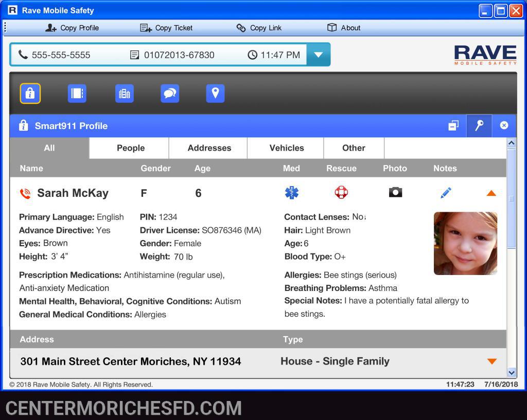This screenshot has height=420, width=527.
Task: Click the Rave Mobile Safety logo
Action: point(486,55)
